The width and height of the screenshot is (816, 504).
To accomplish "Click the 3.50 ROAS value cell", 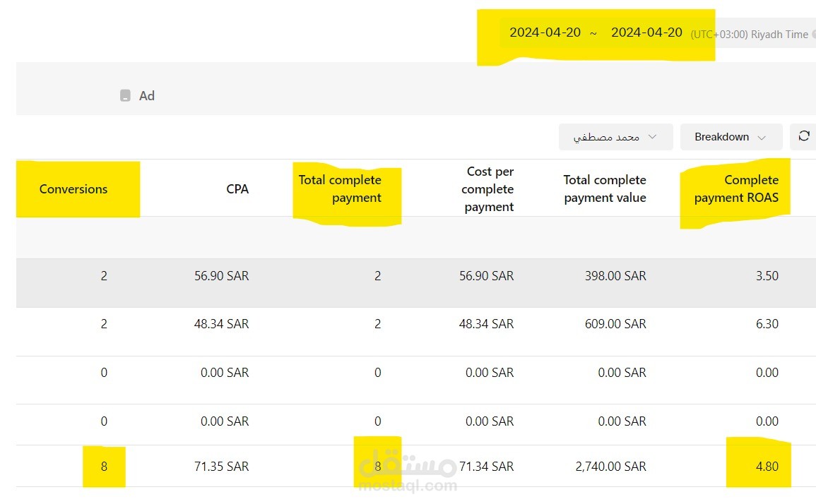I will 767,276.
